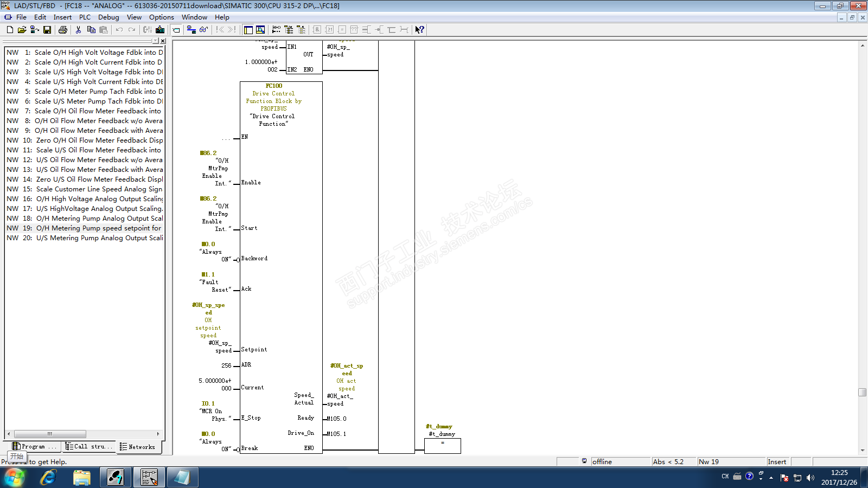Screen dimensions: 868x488
Task: Select NW 10 Zero O/H Oil Flow Meter
Action: (x=85, y=140)
